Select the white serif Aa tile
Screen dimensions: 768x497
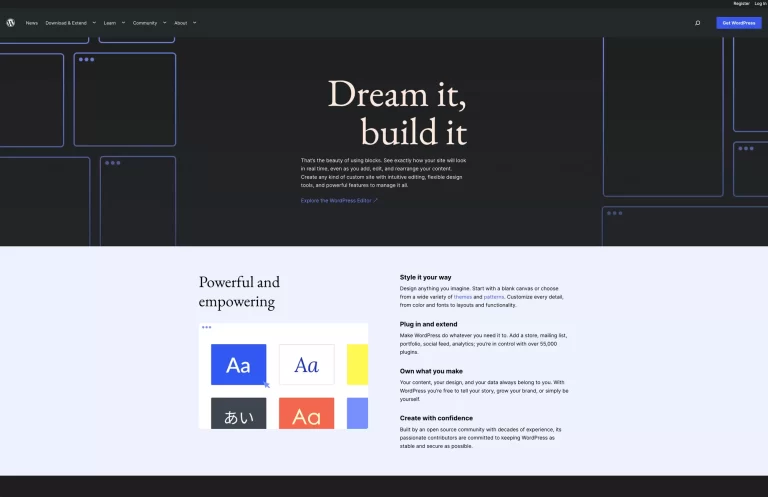(x=307, y=364)
